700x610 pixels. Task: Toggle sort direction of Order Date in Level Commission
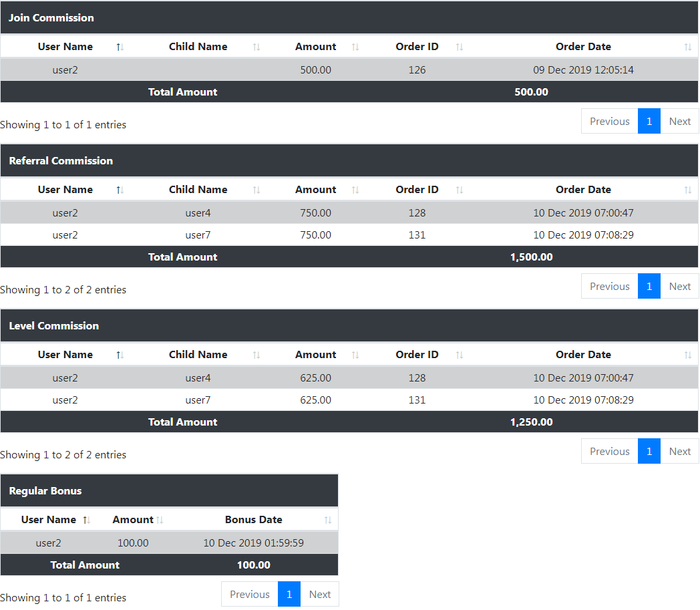[x=688, y=354]
